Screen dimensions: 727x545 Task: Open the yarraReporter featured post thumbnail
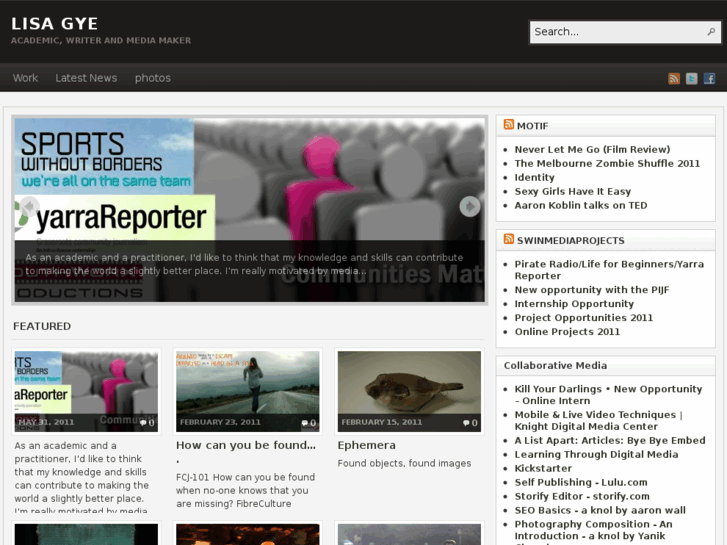click(86, 391)
